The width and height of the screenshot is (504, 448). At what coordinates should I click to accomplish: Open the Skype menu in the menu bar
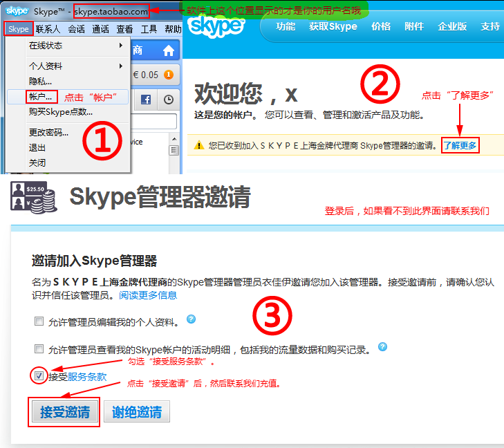coord(19,29)
